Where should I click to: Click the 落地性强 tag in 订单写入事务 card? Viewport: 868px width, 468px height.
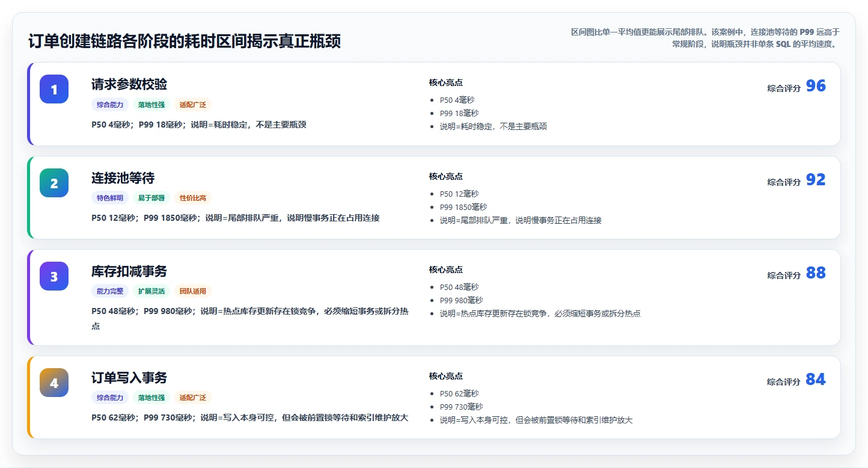point(151,398)
